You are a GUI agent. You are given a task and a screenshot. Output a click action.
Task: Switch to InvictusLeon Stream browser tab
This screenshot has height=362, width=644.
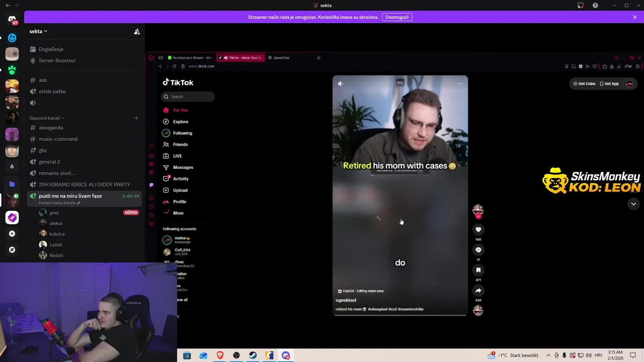(191, 58)
